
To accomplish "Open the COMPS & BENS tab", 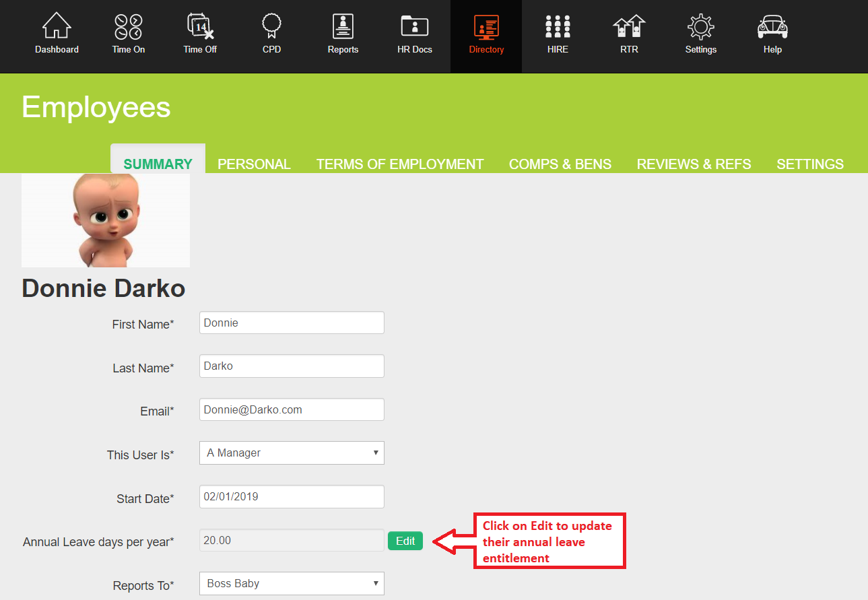I will (560, 164).
